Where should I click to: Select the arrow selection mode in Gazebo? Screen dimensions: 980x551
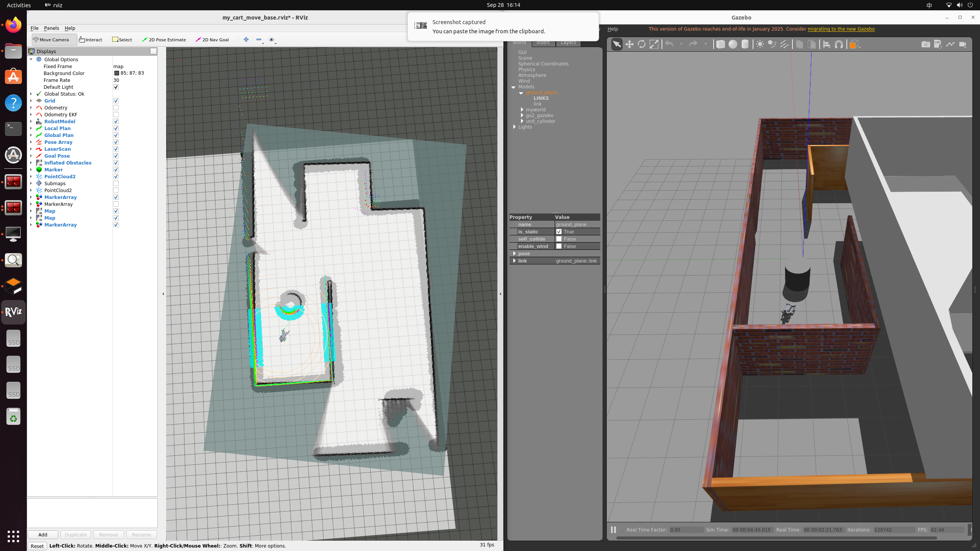(617, 44)
